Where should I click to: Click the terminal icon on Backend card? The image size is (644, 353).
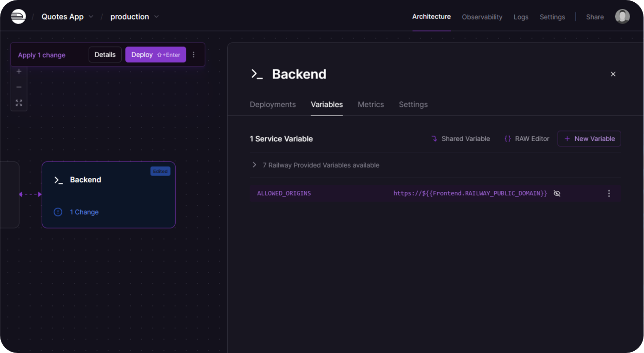[59, 180]
